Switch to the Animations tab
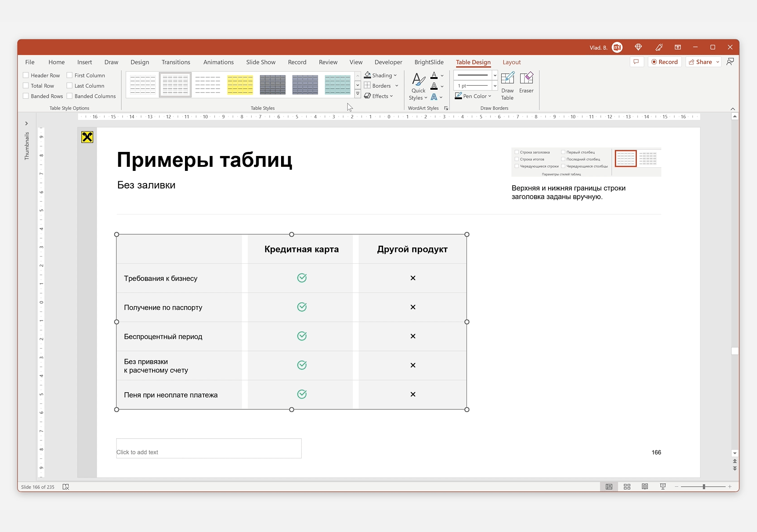Image resolution: width=757 pixels, height=532 pixels. (218, 62)
